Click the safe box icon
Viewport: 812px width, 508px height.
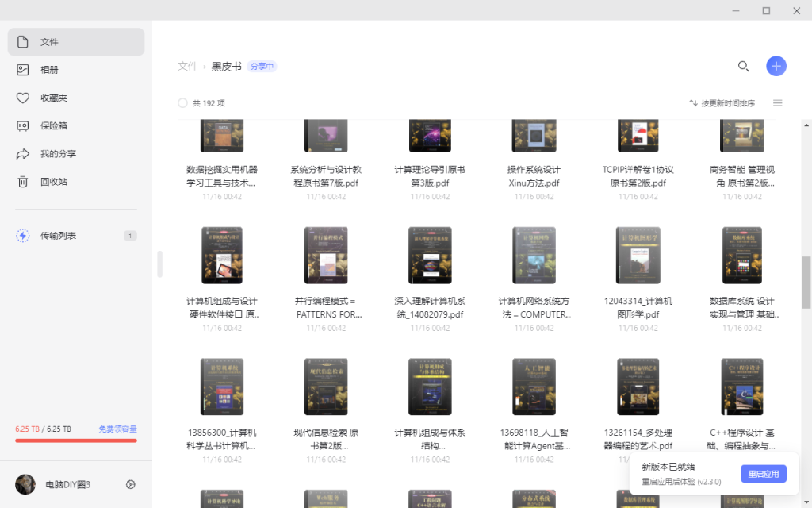(x=23, y=126)
